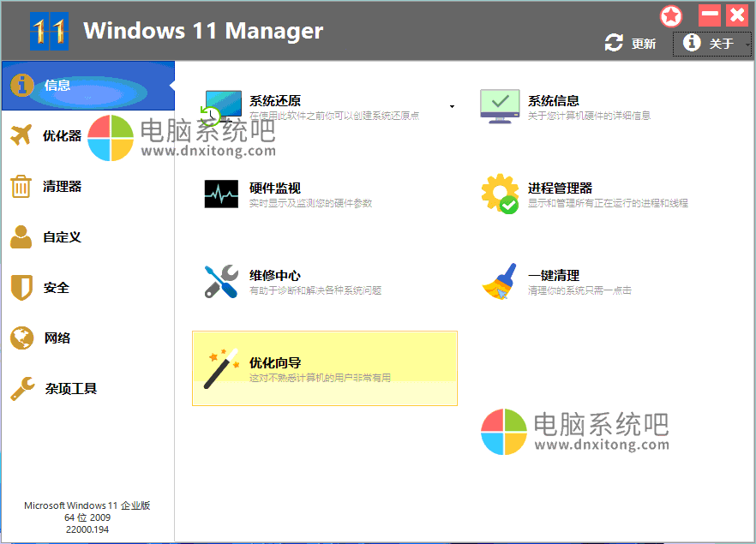Click the refresh arrows update icon
The height and width of the screenshot is (544, 756).
(614, 43)
